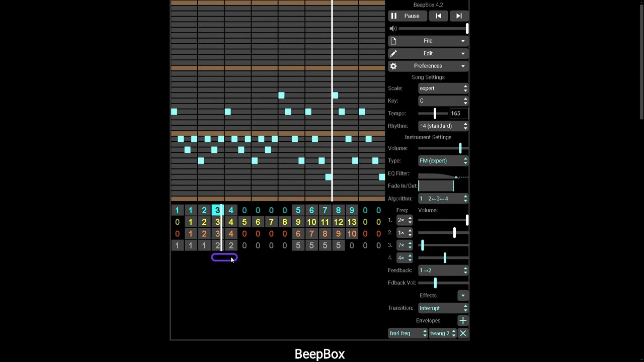Click the pencil icon on Edit
The image size is (644, 362).
click(393, 53)
